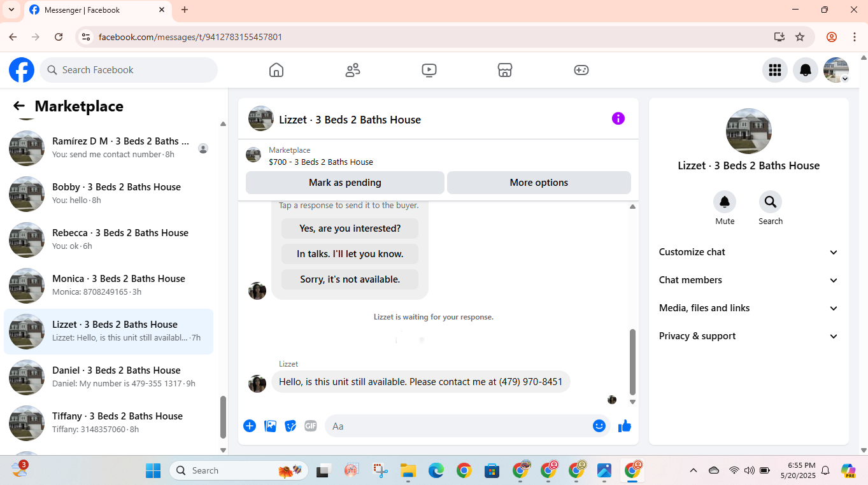The image size is (868, 485).
Task: Click Lizzet's message with phone number
Action: point(421,382)
